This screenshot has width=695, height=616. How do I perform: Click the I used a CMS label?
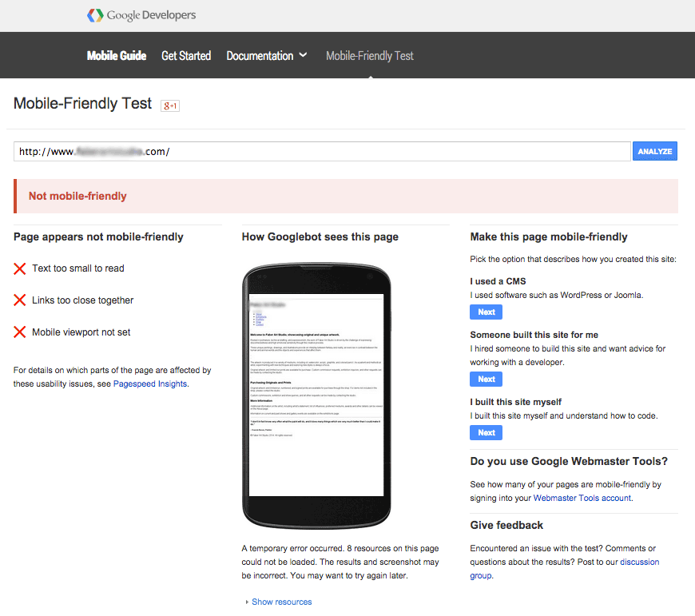(x=498, y=281)
